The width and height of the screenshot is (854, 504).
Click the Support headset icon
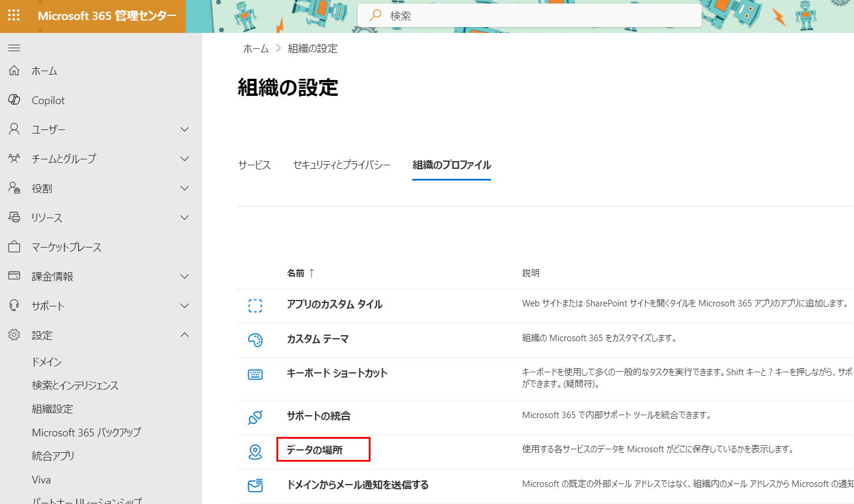pyautogui.click(x=14, y=305)
